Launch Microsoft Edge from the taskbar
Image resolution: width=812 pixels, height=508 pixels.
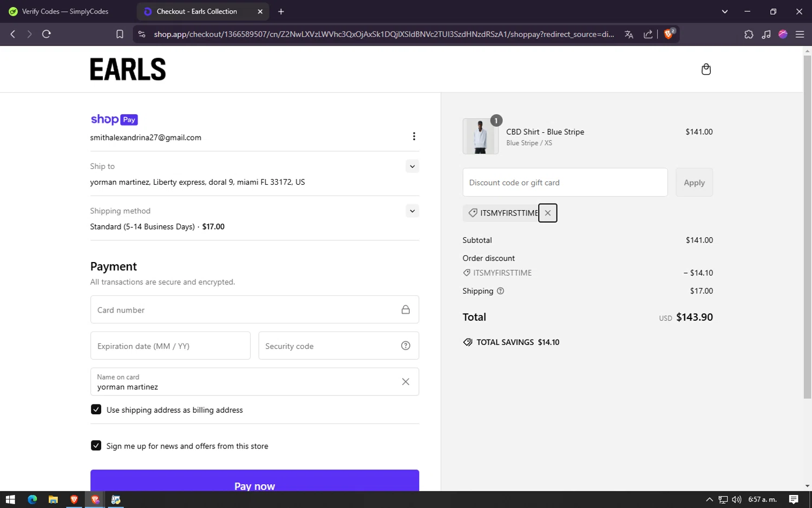coord(32,499)
